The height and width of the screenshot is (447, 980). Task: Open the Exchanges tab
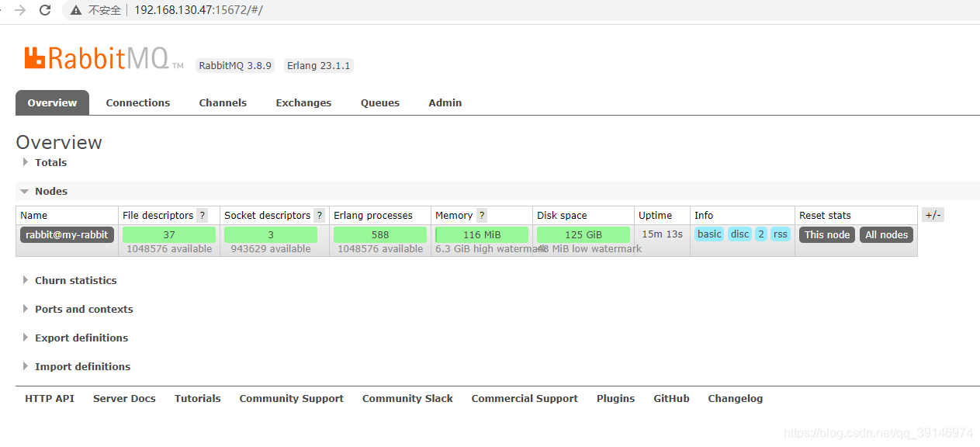tap(303, 102)
